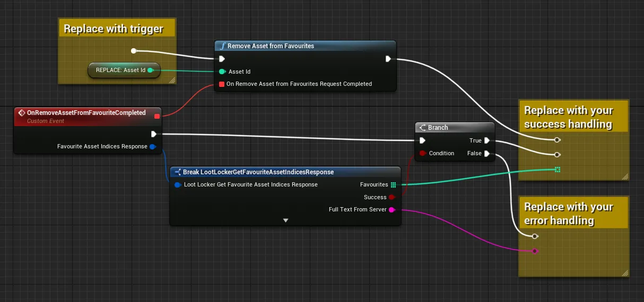Click the Favourites array output pin
Image resolution: width=644 pixels, height=302 pixels.
[393, 185]
